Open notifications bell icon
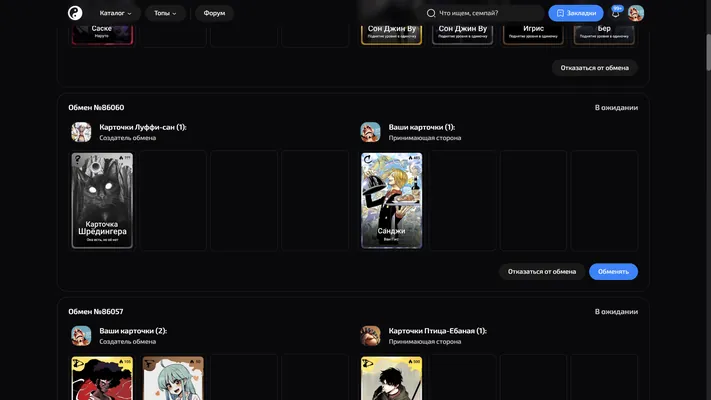This screenshot has height=400, width=711. tap(615, 13)
